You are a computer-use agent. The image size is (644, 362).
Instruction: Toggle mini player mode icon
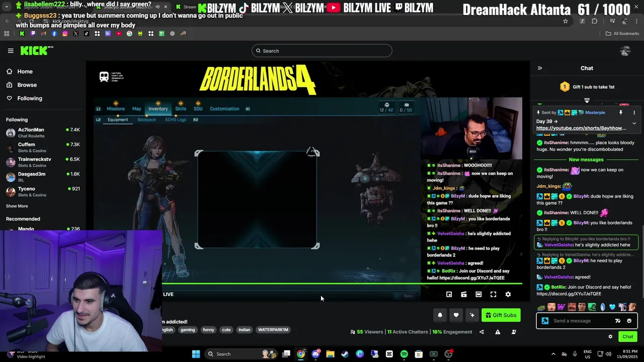pyautogui.click(x=464, y=295)
